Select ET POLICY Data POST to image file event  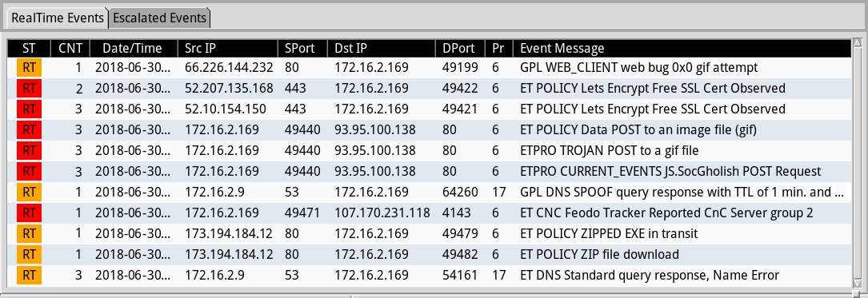(429, 130)
